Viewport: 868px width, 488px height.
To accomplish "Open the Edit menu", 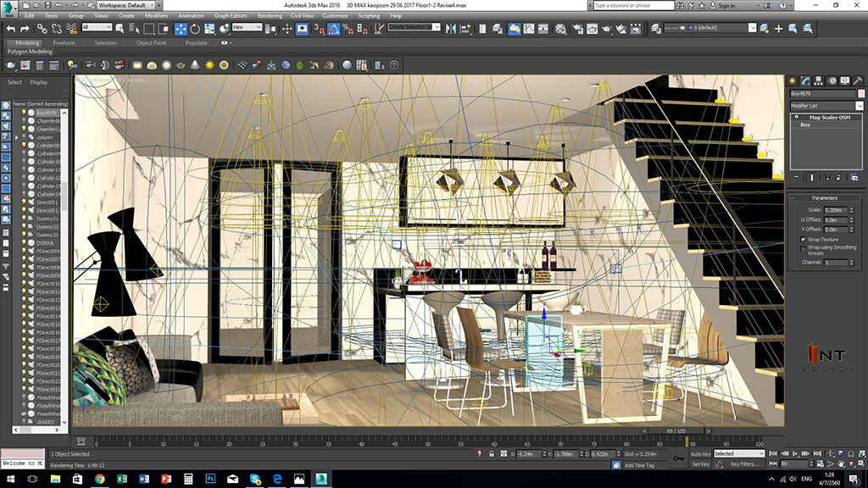I will pyautogui.click(x=30, y=16).
